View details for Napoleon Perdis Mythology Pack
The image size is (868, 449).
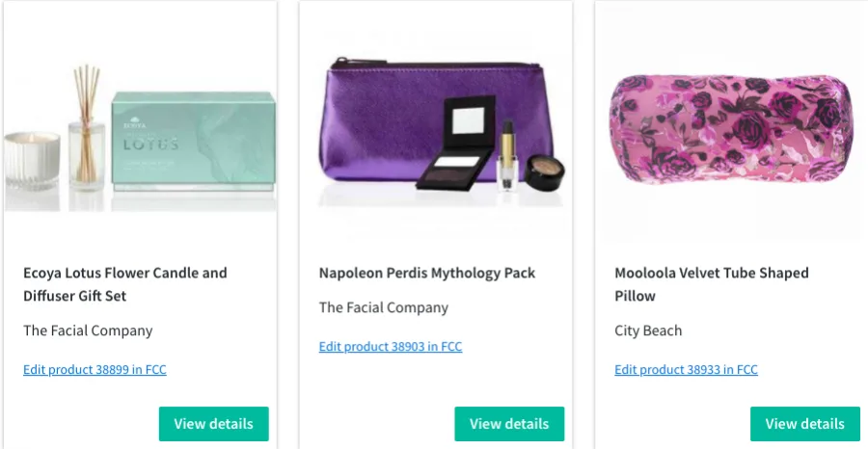(509, 424)
